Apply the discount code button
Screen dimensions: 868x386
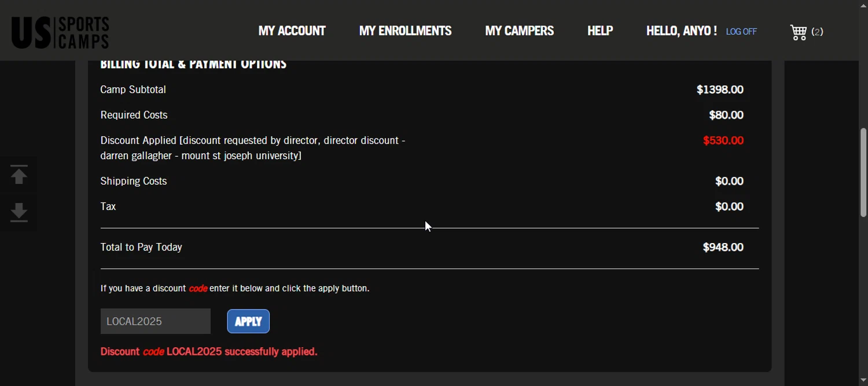point(248,321)
